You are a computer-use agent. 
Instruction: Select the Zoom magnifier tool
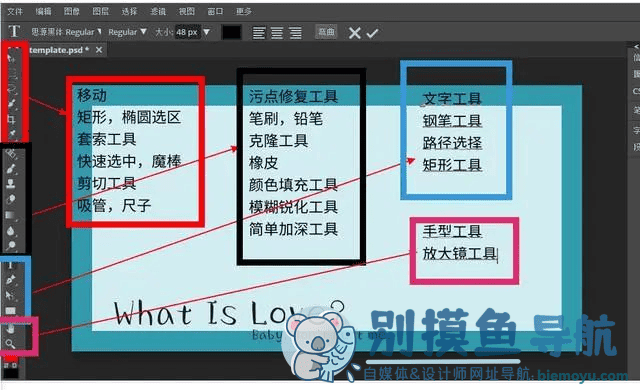point(11,343)
